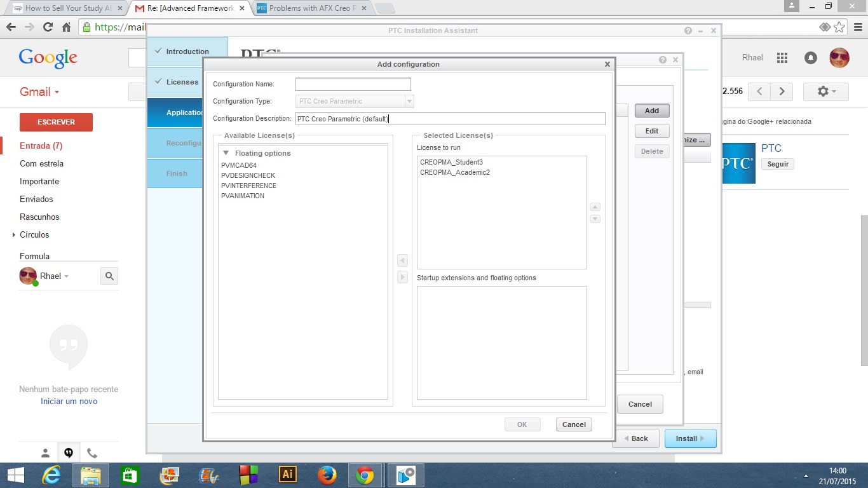Open help icon of the configurations window

click(x=663, y=60)
